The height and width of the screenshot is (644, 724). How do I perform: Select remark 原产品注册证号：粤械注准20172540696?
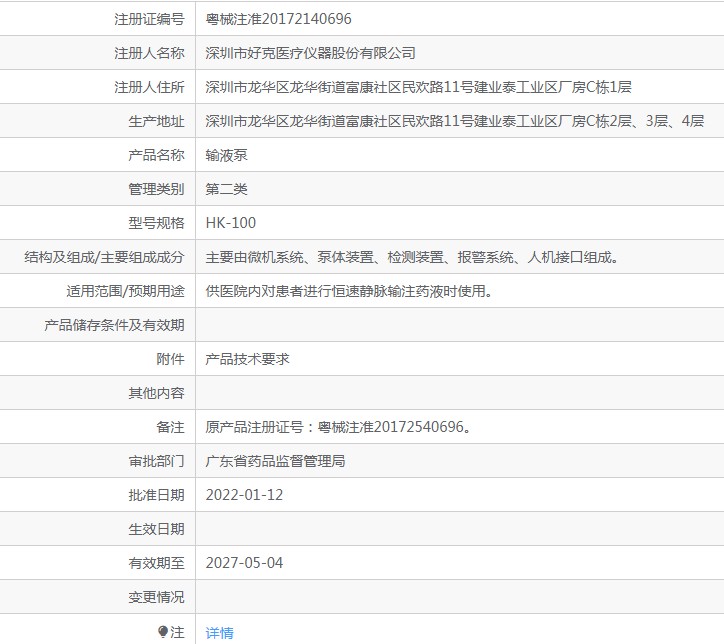click(338, 427)
